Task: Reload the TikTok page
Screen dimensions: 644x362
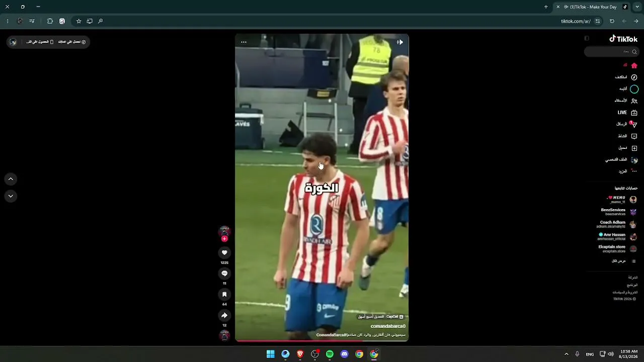Action: click(612, 21)
